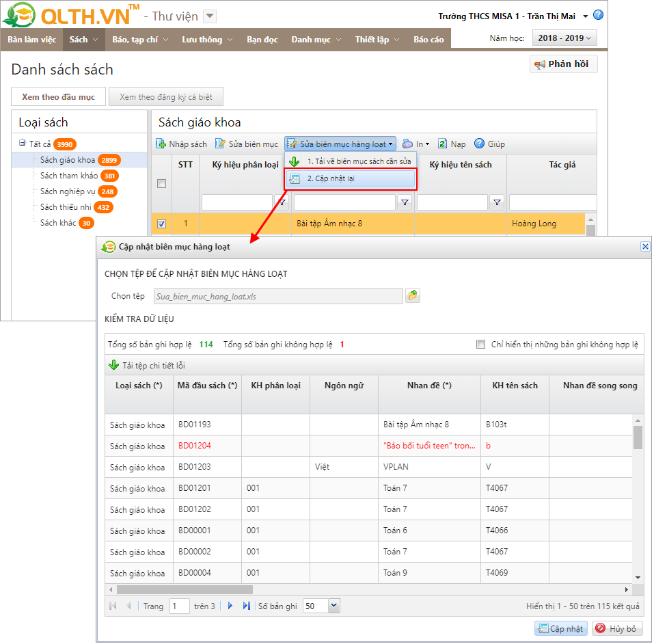Collapse the Tất cả tree node
Viewport: 654px width, 644px height.
(22, 143)
